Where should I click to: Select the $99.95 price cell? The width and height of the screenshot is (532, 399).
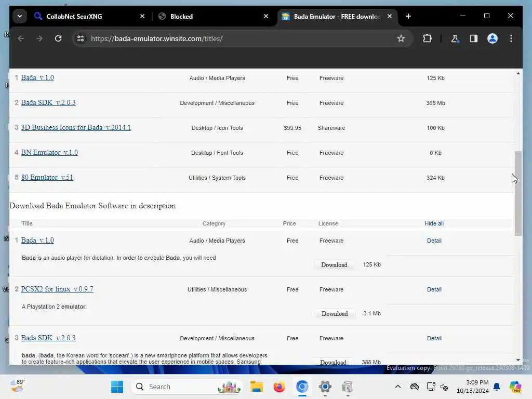pos(292,128)
